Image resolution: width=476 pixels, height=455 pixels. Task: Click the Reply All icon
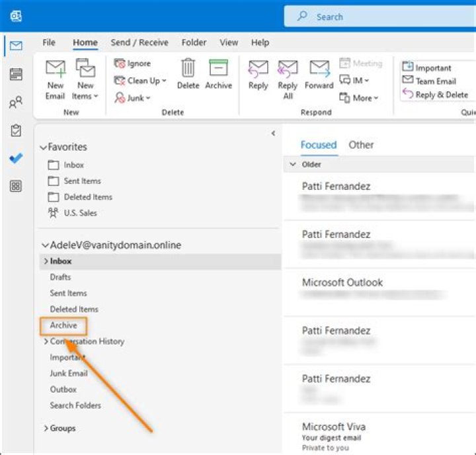[x=288, y=69]
